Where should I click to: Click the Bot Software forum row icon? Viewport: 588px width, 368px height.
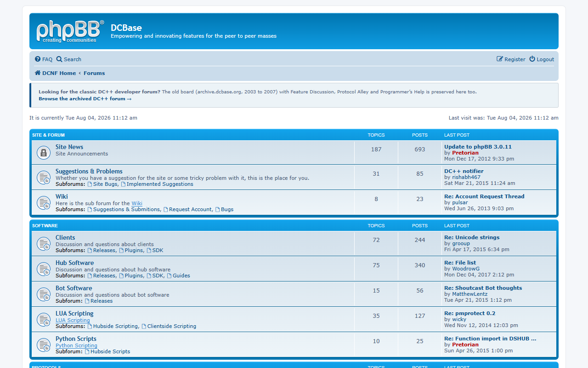point(44,294)
